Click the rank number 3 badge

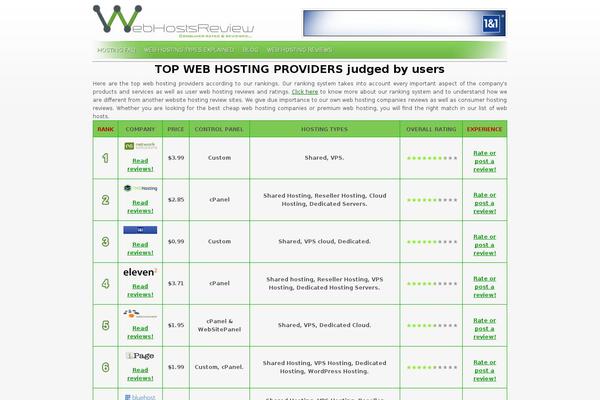coord(105,242)
